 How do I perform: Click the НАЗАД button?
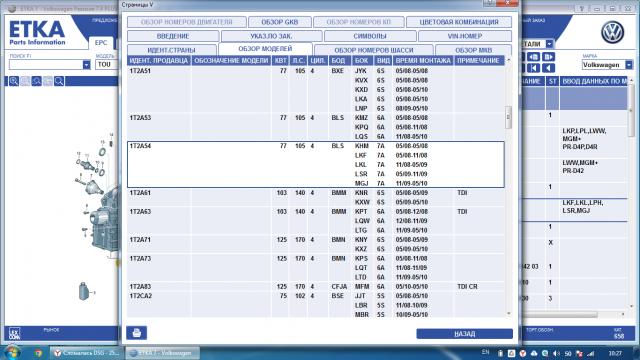click(x=464, y=334)
